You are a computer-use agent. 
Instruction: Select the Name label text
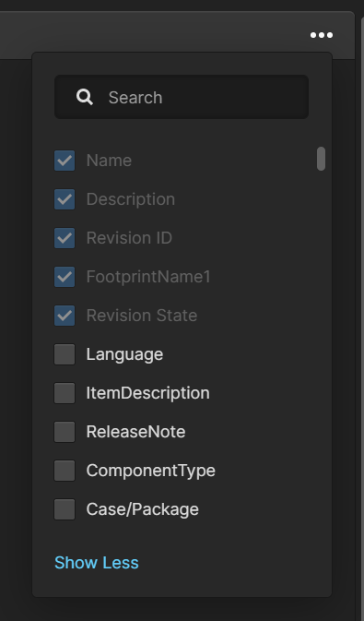pos(109,161)
